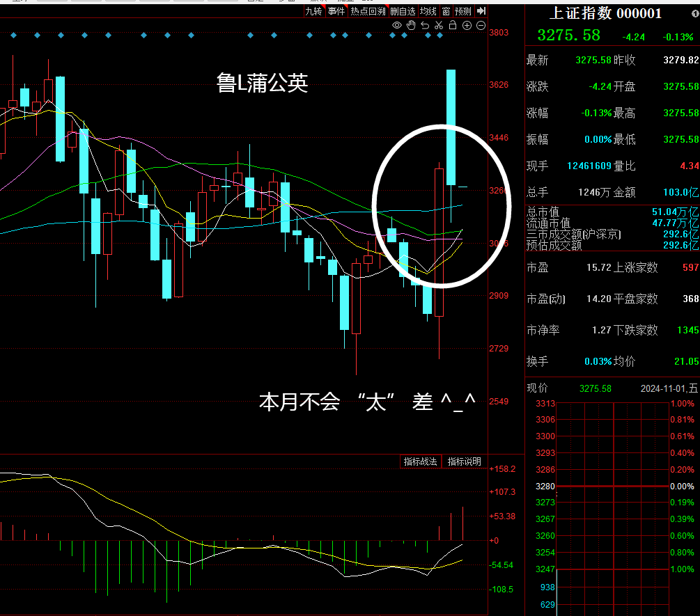Click the 窗 button

tap(446, 11)
